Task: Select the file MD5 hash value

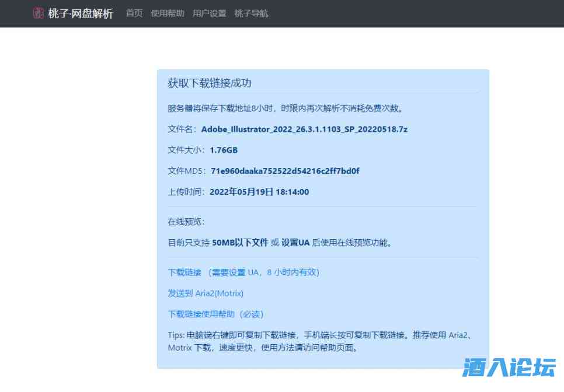Action: (x=285, y=171)
